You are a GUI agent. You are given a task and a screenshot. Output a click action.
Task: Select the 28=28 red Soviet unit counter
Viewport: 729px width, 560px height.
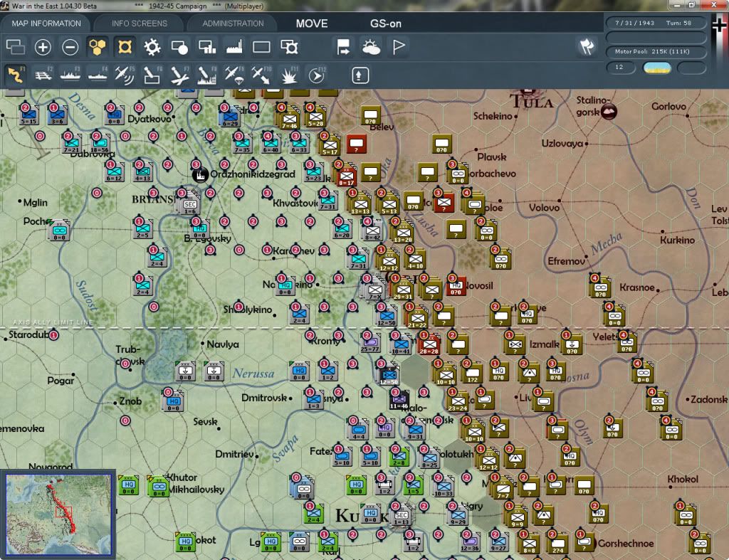(429, 345)
